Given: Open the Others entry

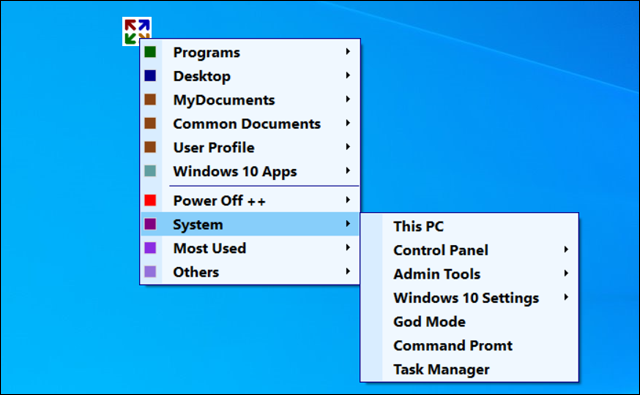Looking at the screenshot, I should point(250,271).
